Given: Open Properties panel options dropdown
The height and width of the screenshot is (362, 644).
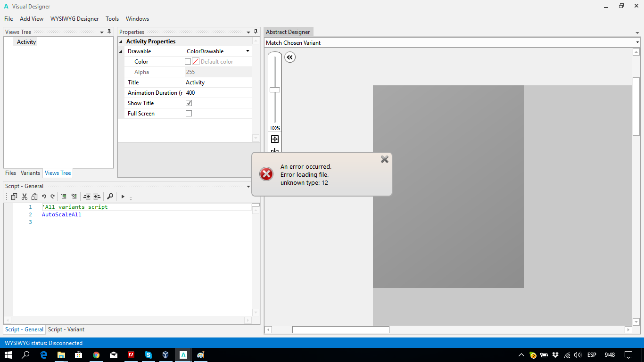Looking at the screenshot, I should (248, 32).
